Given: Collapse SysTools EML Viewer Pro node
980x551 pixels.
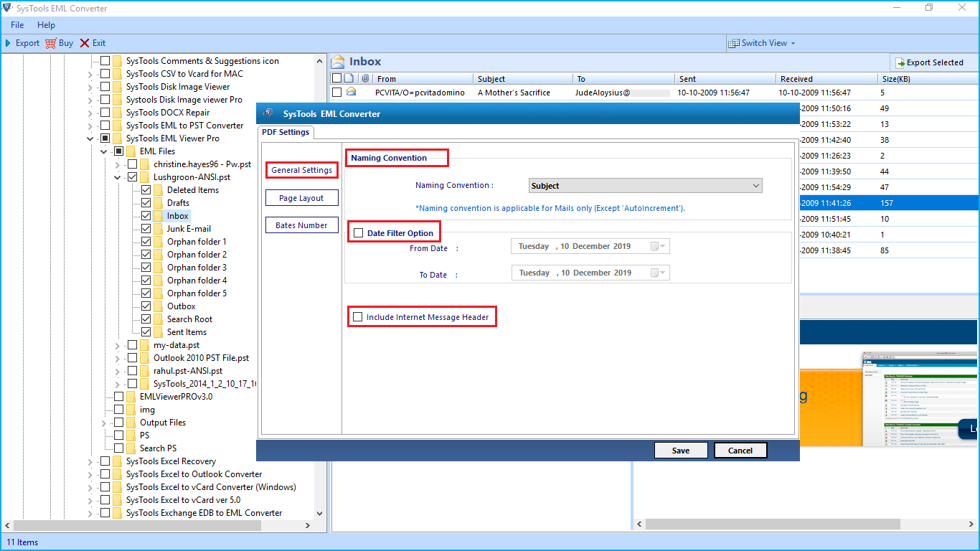Looking at the screenshot, I should click(90, 138).
